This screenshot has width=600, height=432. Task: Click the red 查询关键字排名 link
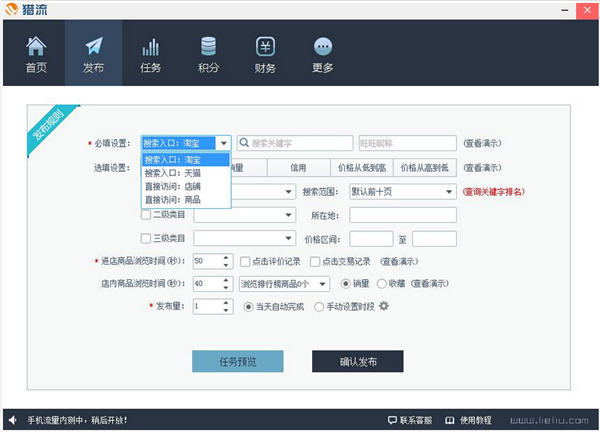pyautogui.click(x=494, y=192)
